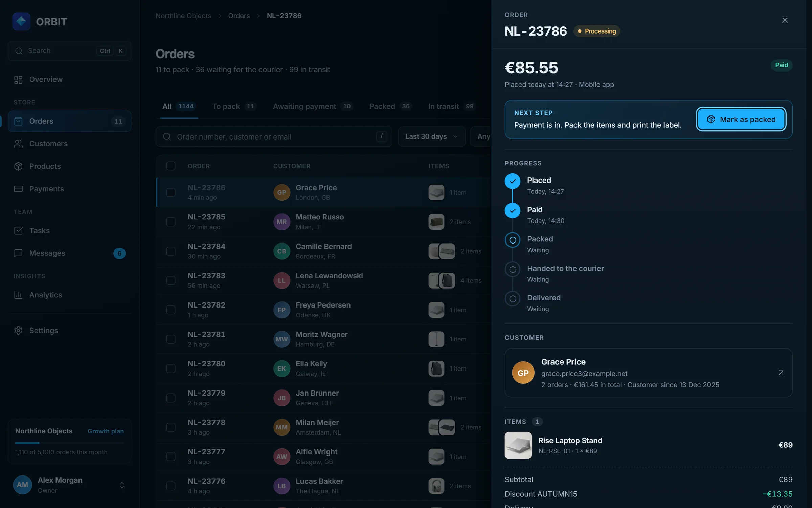
Task: Click Freya Pedersen customer name
Action: coord(323,305)
